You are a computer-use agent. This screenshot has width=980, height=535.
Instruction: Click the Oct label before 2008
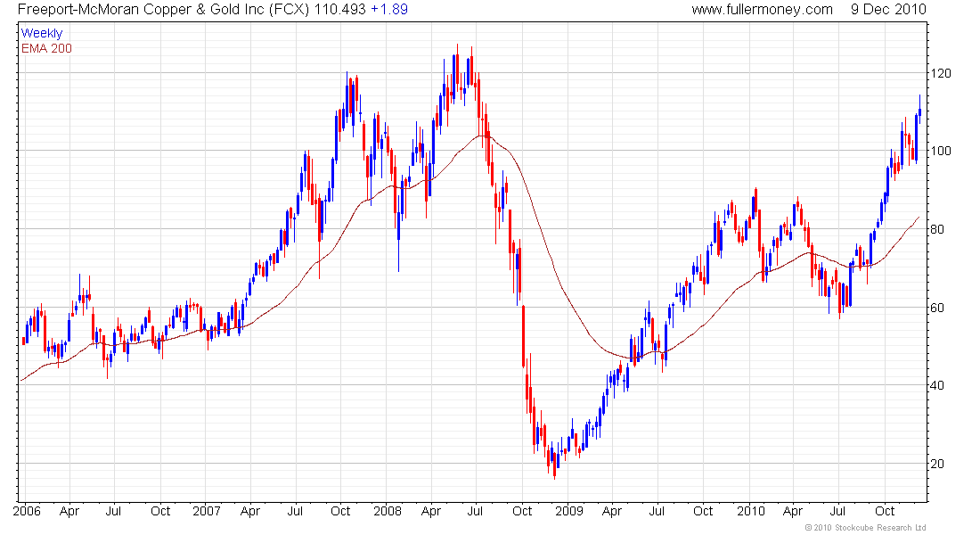click(340, 511)
